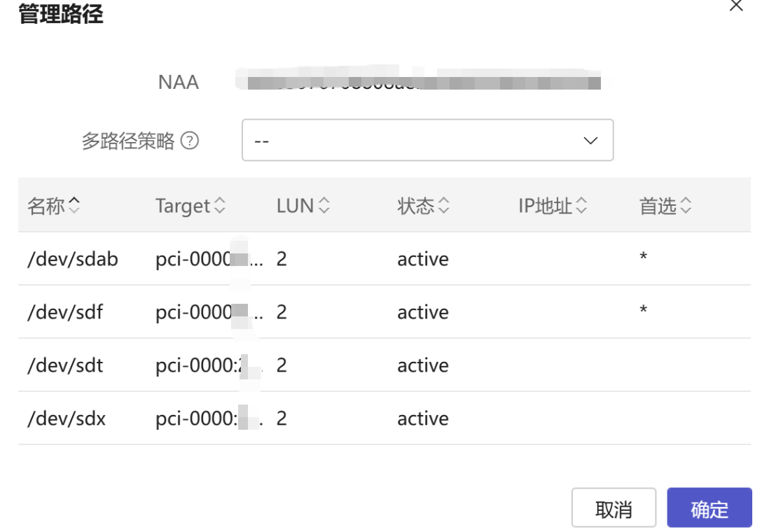Sort by 首选 column arrows
The width and height of the screenshot is (783, 532).
pos(686,206)
